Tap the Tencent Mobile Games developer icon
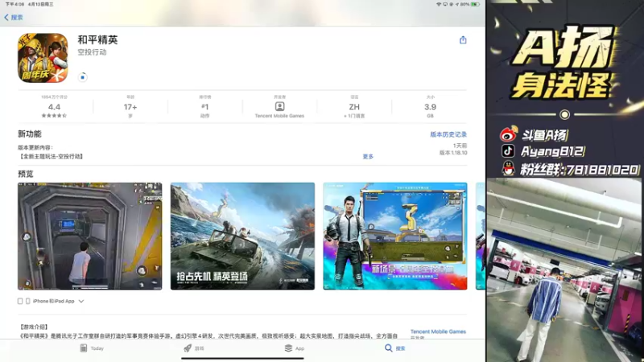644x362 pixels. (x=279, y=106)
